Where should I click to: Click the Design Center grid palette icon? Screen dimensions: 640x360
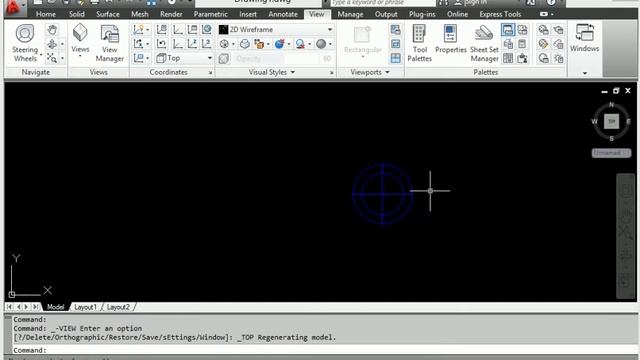click(508, 58)
